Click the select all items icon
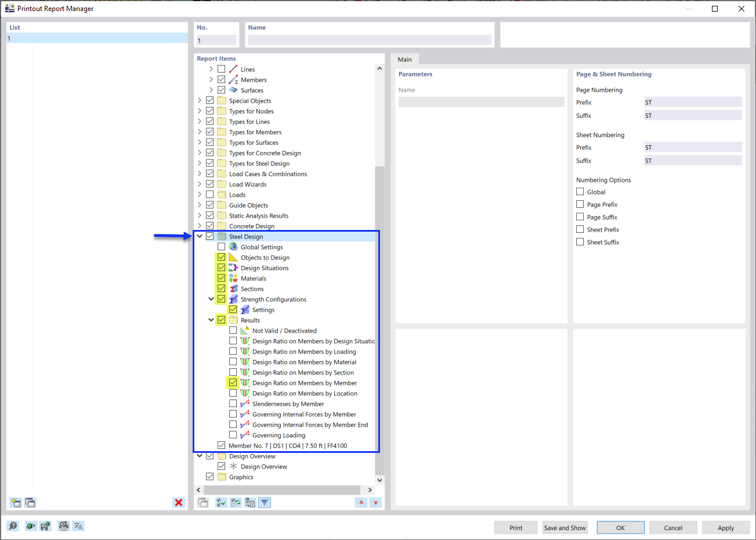The height and width of the screenshot is (540, 756). pos(221,502)
